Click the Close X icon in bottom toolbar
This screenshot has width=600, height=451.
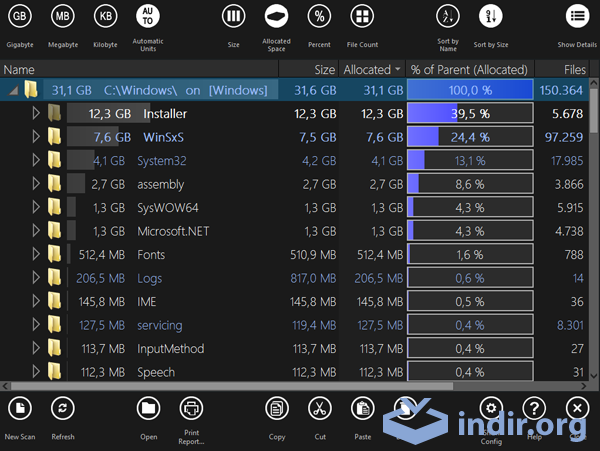(x=577, y=409)
